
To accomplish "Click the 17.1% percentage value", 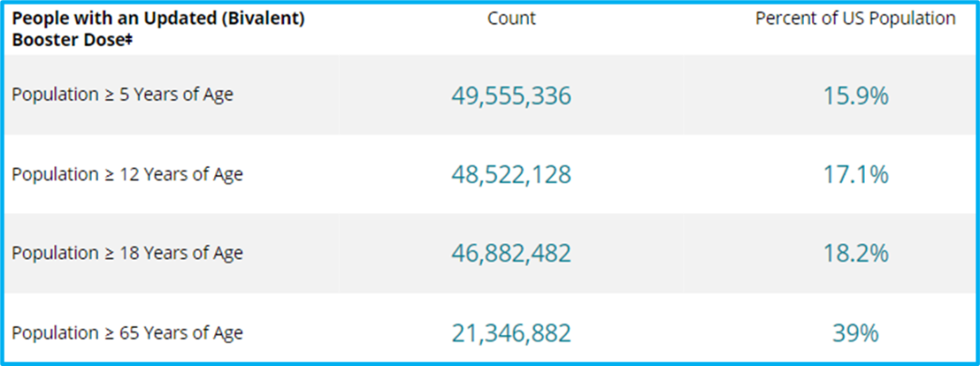I will click(855, 174).
